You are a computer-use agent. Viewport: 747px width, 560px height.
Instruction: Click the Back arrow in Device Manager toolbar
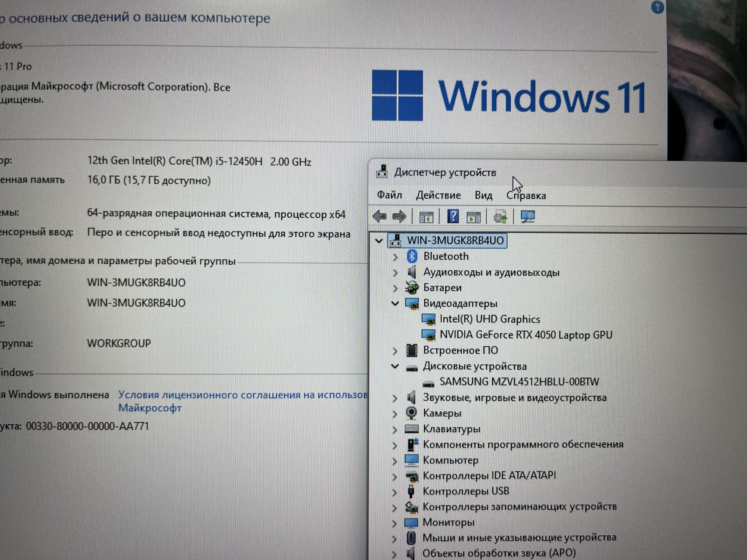click(x=380, y=216)
